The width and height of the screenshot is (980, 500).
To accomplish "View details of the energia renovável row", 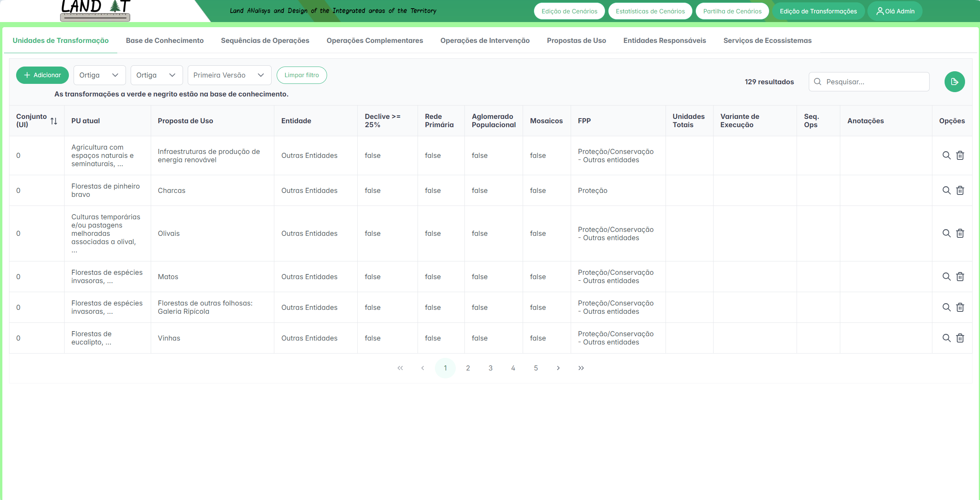I will coord(946,156).
